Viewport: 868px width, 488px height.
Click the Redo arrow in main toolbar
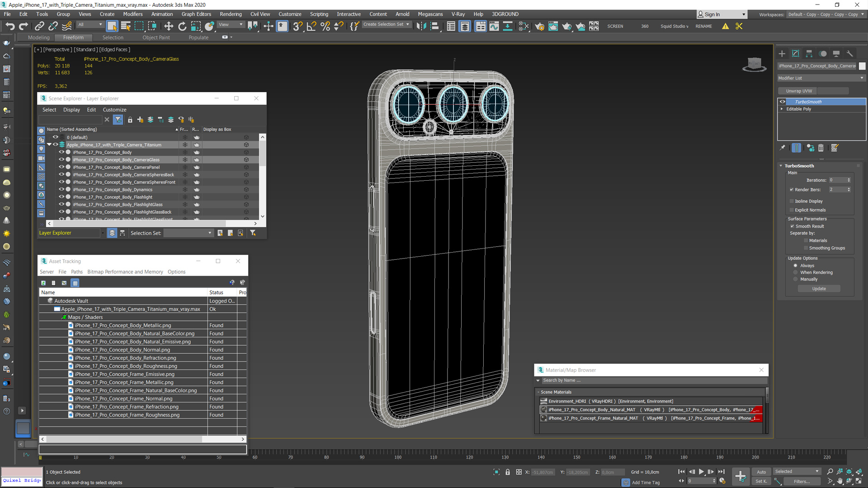point(24,26)
